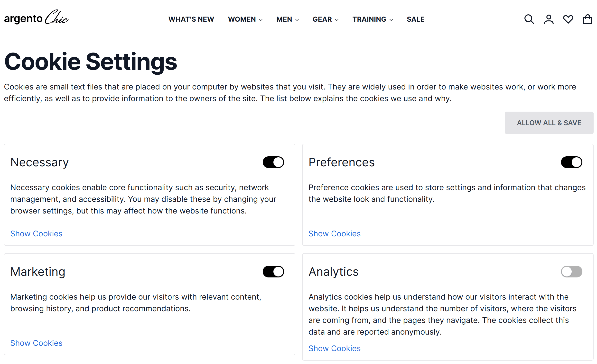Click the argento Chic logo
This screenshot has width=597, height=364.
point(37,18)
